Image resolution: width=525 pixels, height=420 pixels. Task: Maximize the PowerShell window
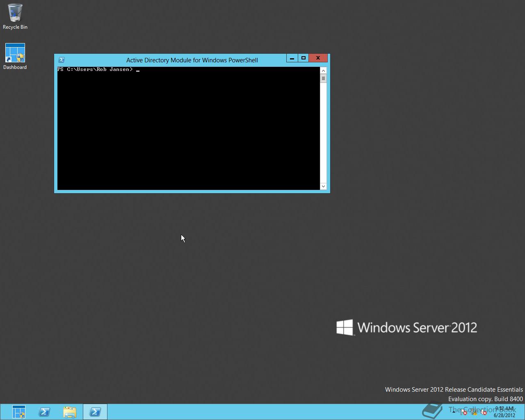tap(303, 58)
